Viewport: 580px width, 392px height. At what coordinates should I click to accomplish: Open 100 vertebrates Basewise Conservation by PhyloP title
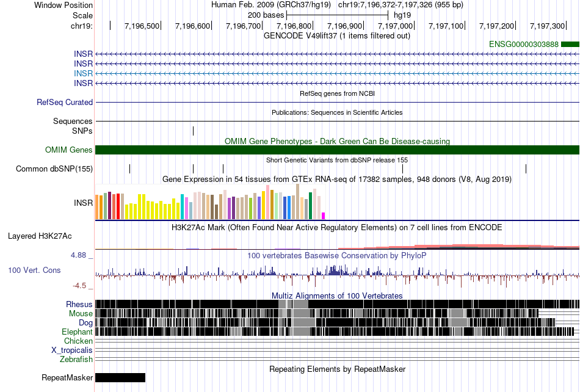pos(337,256)
